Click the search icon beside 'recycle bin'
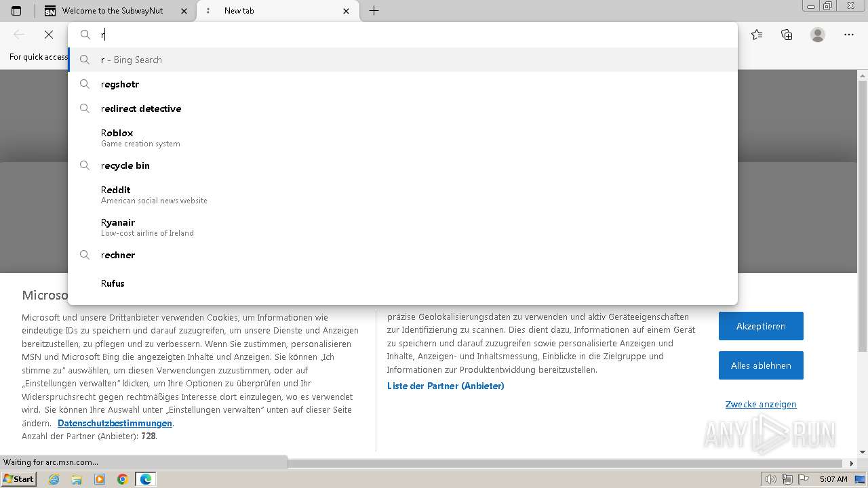 click(85, 165)
